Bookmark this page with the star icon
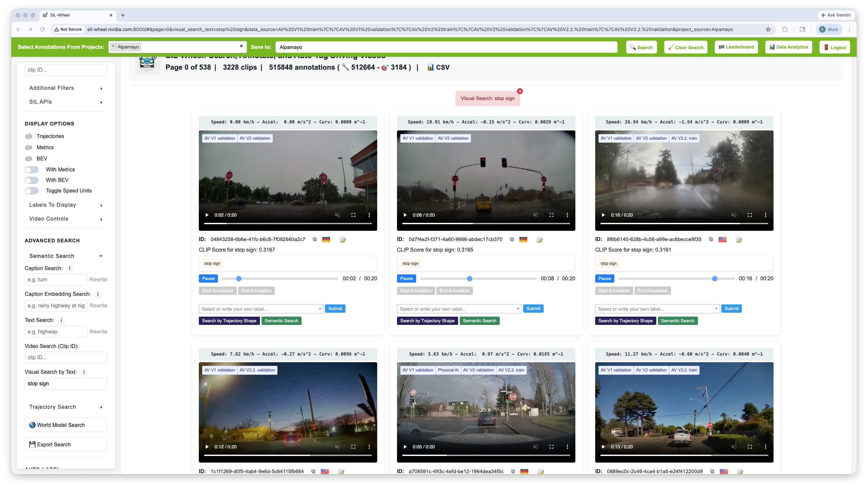868x488 pixels. pyautogui.click(x=768, y=29)
